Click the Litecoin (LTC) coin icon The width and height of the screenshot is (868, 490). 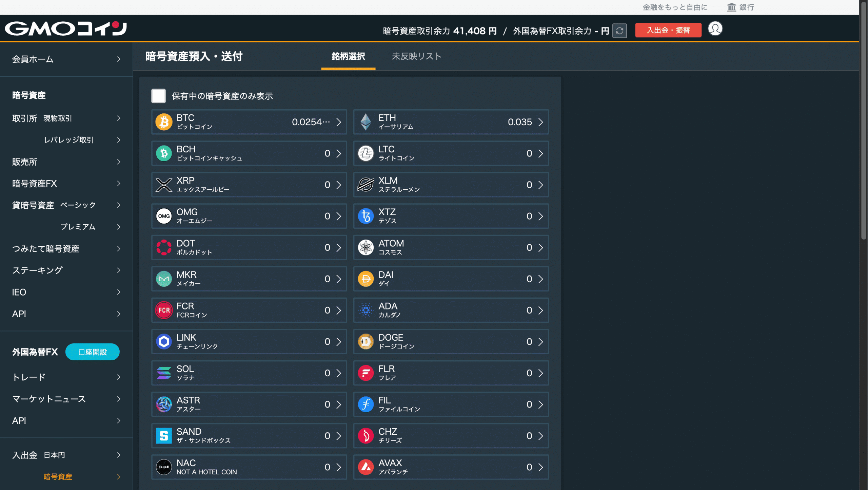click(x=366, y=153)
